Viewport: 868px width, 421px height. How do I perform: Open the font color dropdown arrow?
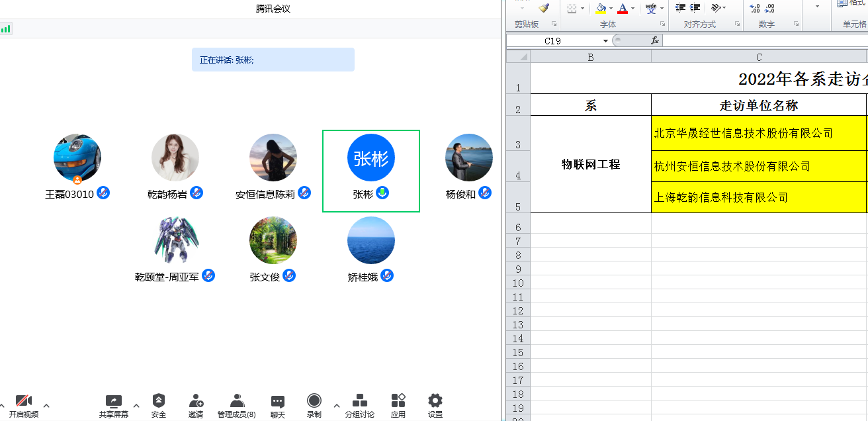click(x=632, y=9)
